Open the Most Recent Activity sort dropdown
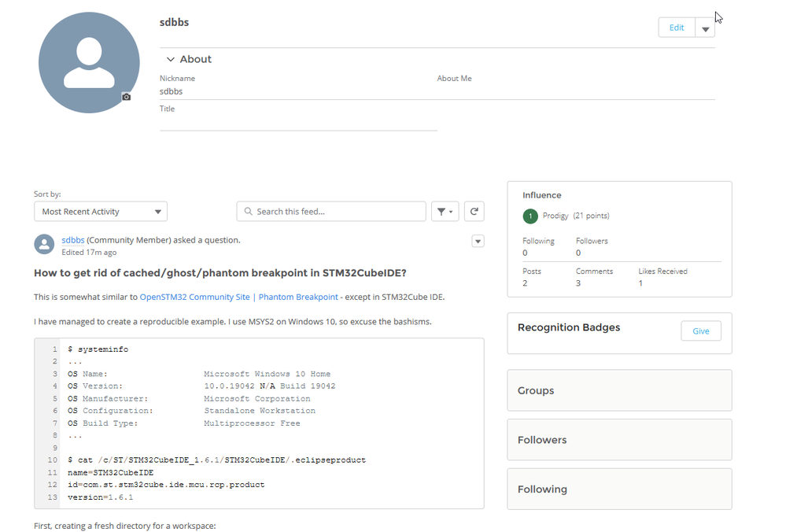 (x=101, y=212)
